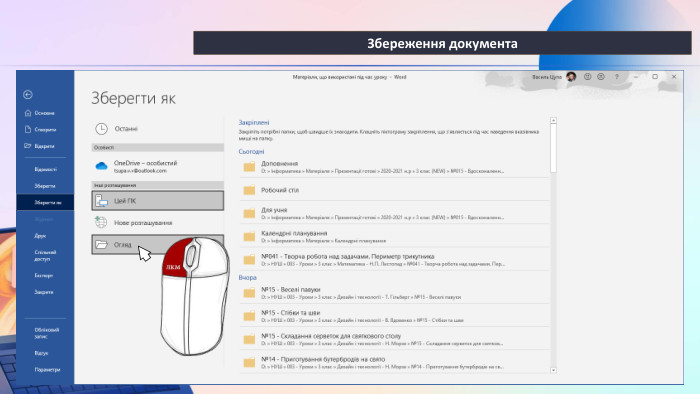Click the №15 Стібки та шви folder icon
700x394 pixels.
249,316
